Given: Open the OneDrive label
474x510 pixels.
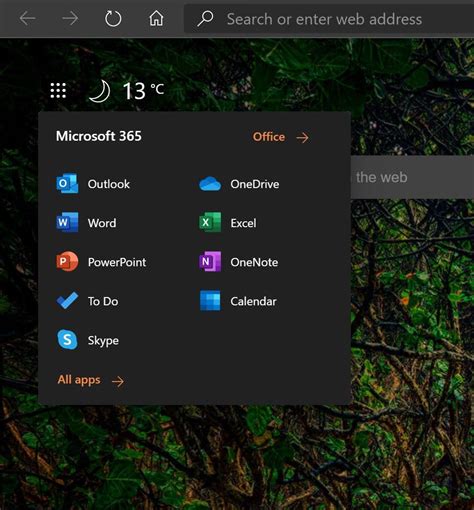Looking at the screenshot, I should 255,184.
